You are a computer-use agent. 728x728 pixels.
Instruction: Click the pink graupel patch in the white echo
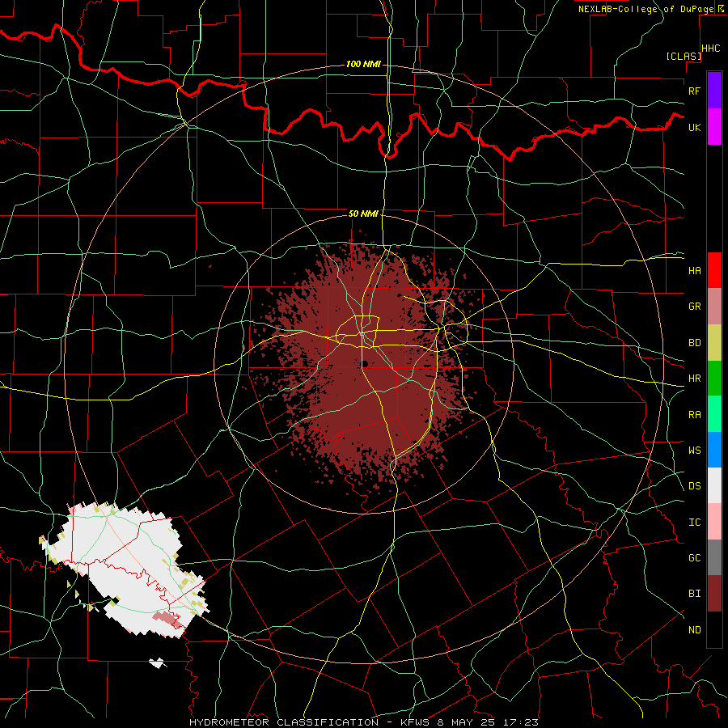point(166,618)
